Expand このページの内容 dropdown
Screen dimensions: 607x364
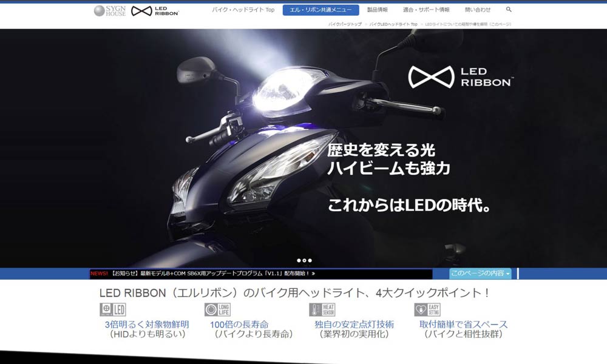tap(480, 273)
